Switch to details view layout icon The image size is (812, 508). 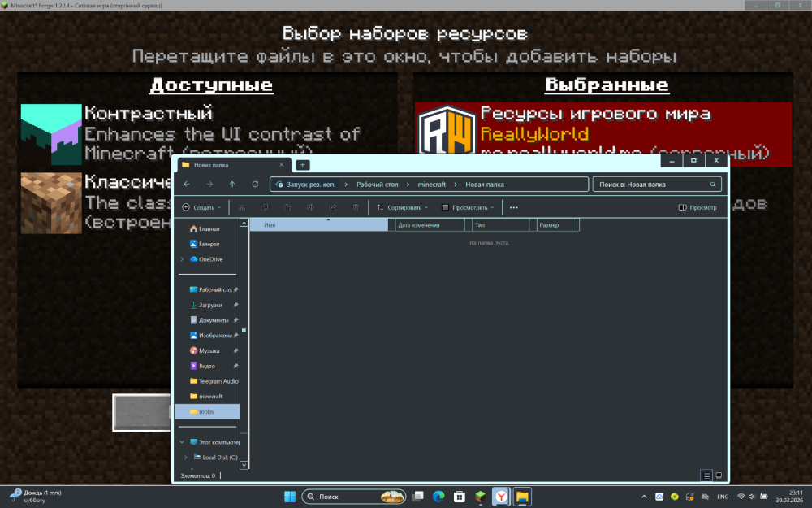click(706, 475)
